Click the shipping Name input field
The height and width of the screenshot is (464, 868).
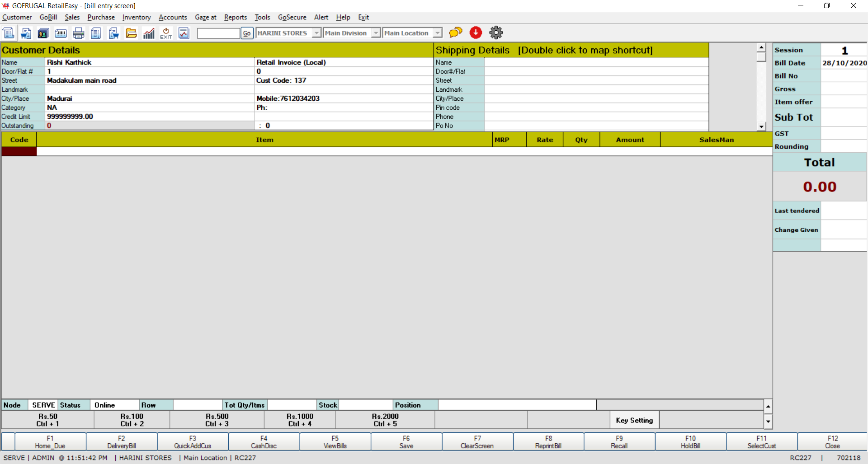pos(596,62)
